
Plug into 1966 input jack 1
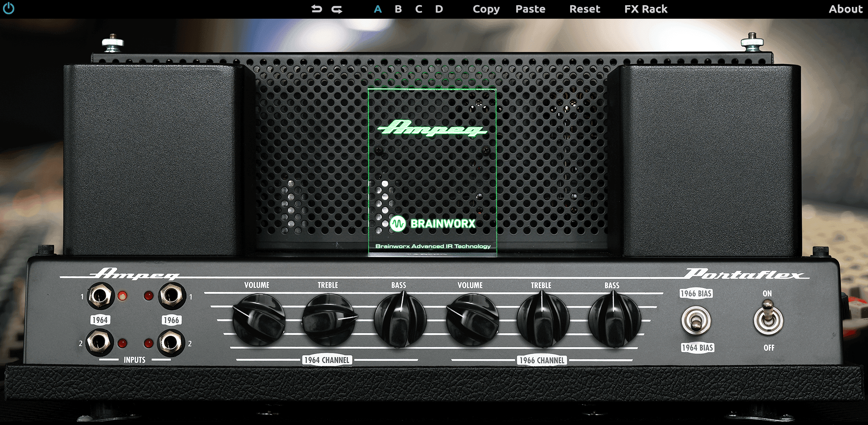[172, 296]
